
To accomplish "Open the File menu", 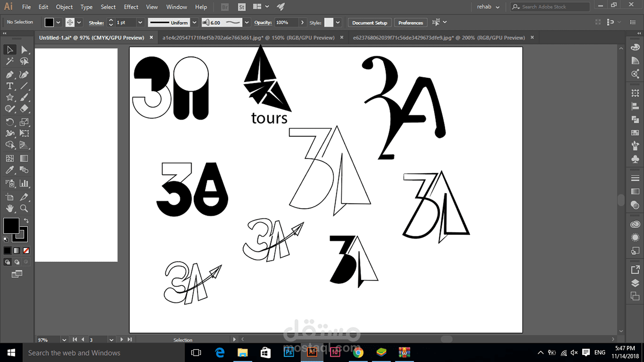I will (x=26, y=7).
